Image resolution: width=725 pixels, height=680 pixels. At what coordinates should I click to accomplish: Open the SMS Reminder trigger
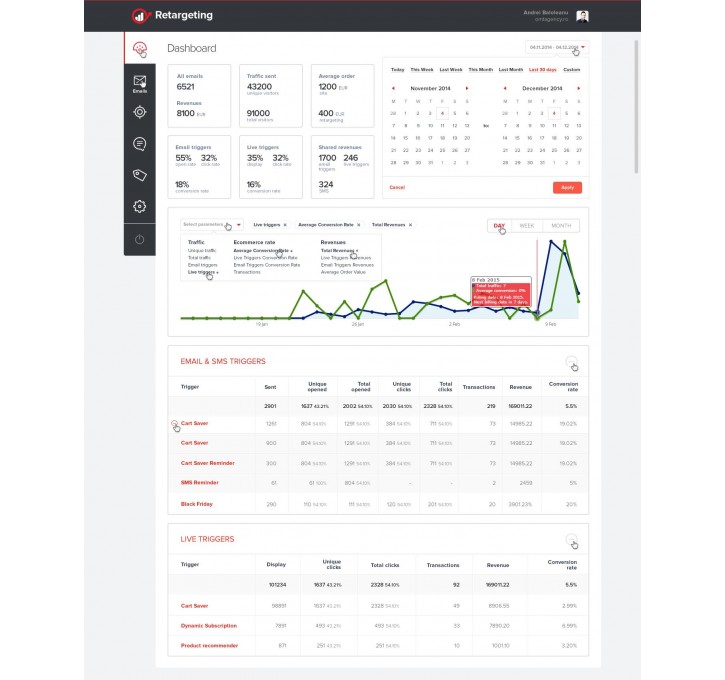click(200, 483)
